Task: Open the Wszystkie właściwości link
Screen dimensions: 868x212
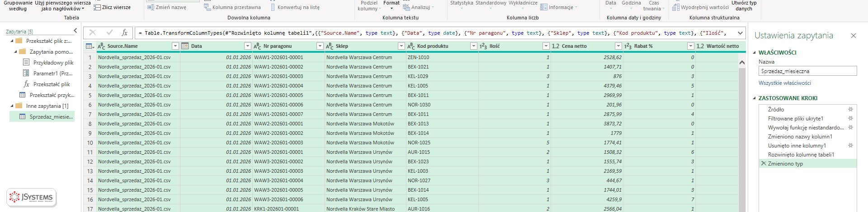Action: pyautogui.click(x=785, y=83)
